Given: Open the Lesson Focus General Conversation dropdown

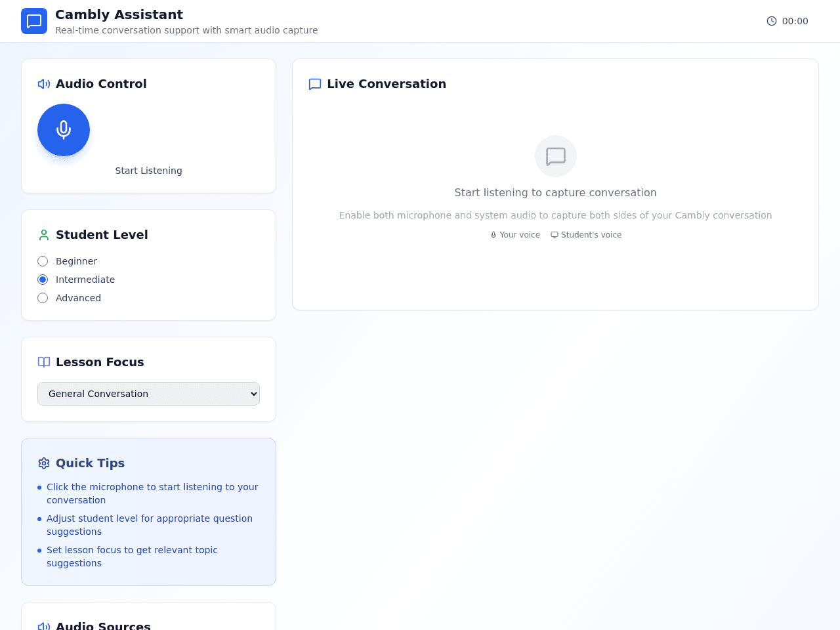Looking at the screenshot, I should coord(148,394).
